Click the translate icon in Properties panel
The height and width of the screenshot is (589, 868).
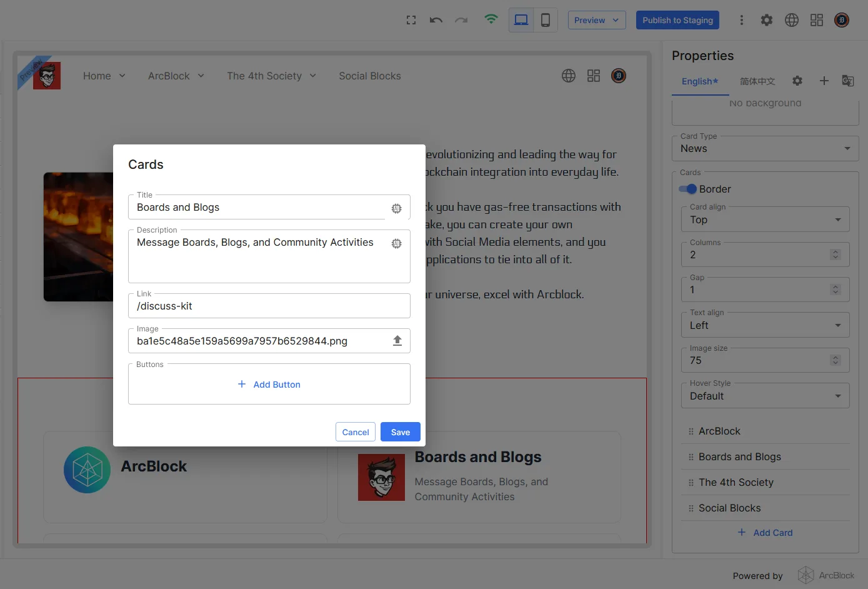(848, 81)
